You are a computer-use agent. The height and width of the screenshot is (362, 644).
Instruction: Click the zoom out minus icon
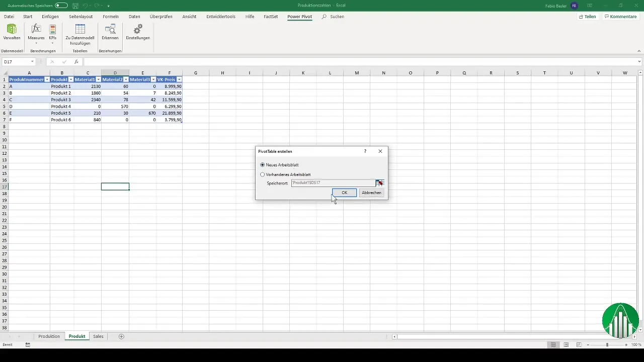point(588,345)
